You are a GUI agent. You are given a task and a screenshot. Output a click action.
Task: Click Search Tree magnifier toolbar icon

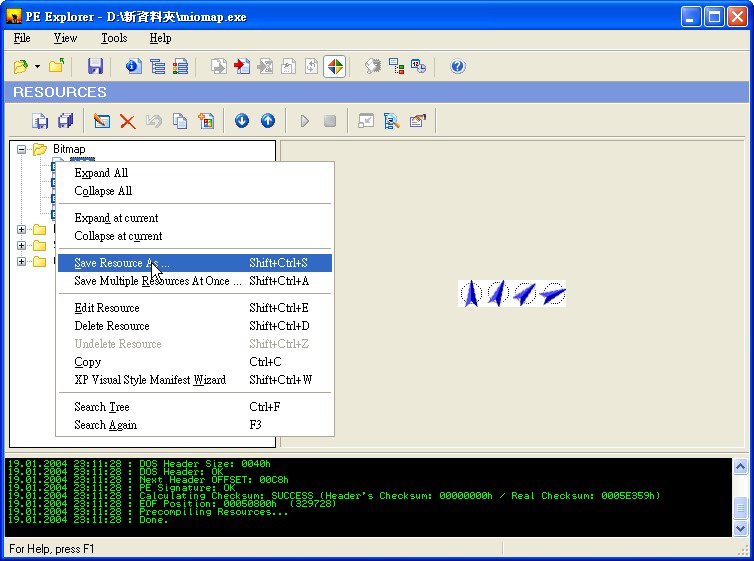[x=392, y=121]
